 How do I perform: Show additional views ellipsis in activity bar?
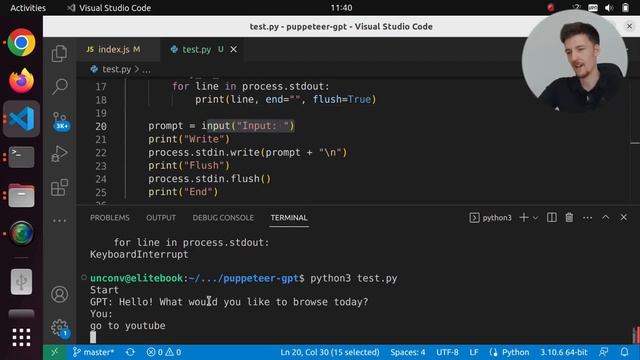(60, 220)
